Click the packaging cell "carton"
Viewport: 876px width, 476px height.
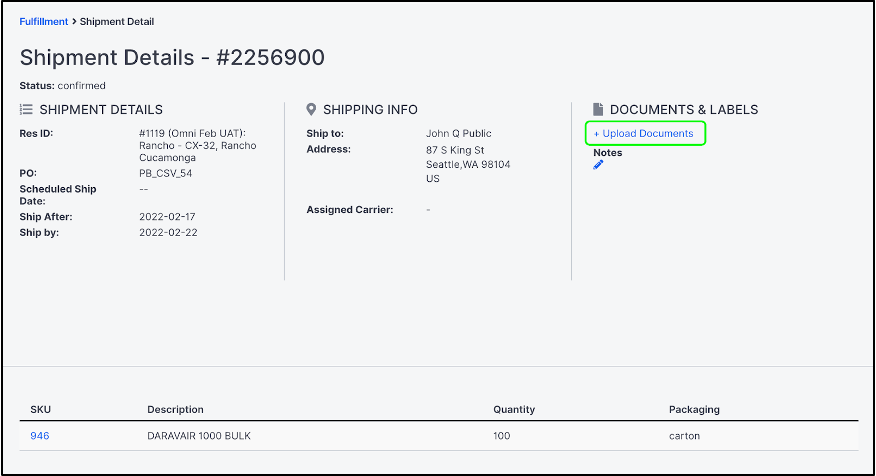[x=684, y=436]
